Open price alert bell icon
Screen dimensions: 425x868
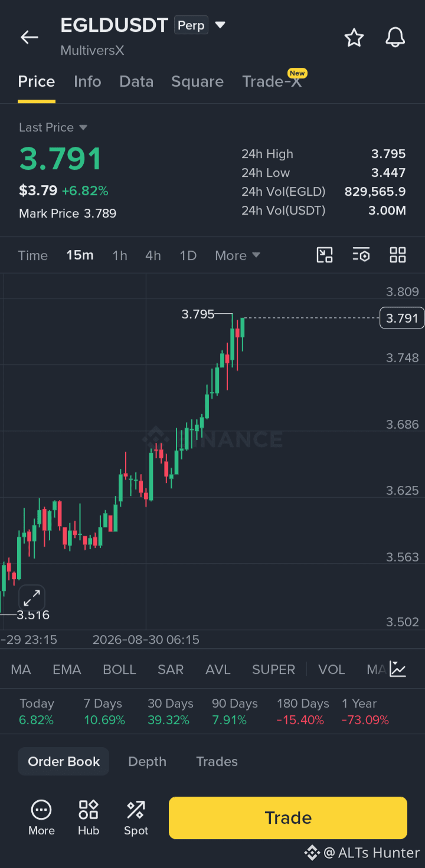click(x=395, y=38)
